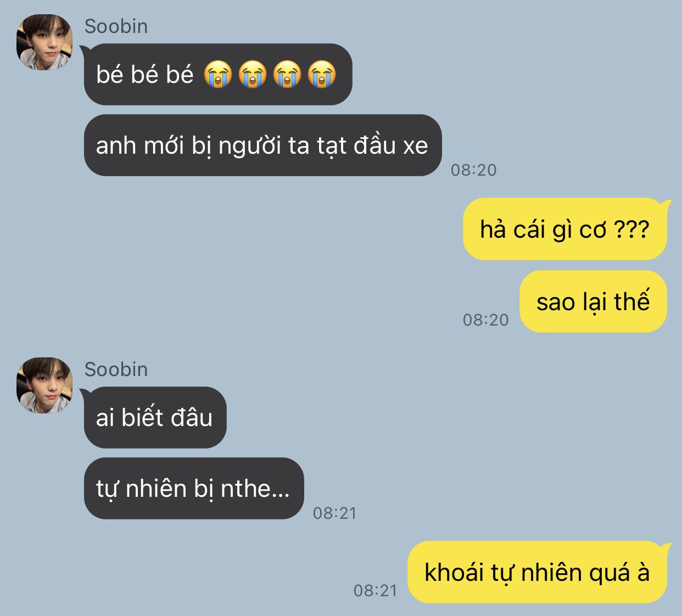This screenshot has height=616, width=682.
Task: Click the 08:20 timestamp beside 'tạt đầu xe'
Action: [x=474, y=170]
